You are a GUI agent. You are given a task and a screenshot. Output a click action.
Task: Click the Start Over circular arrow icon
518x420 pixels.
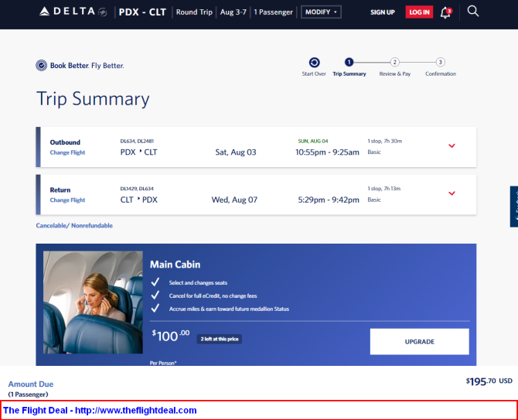314,63
